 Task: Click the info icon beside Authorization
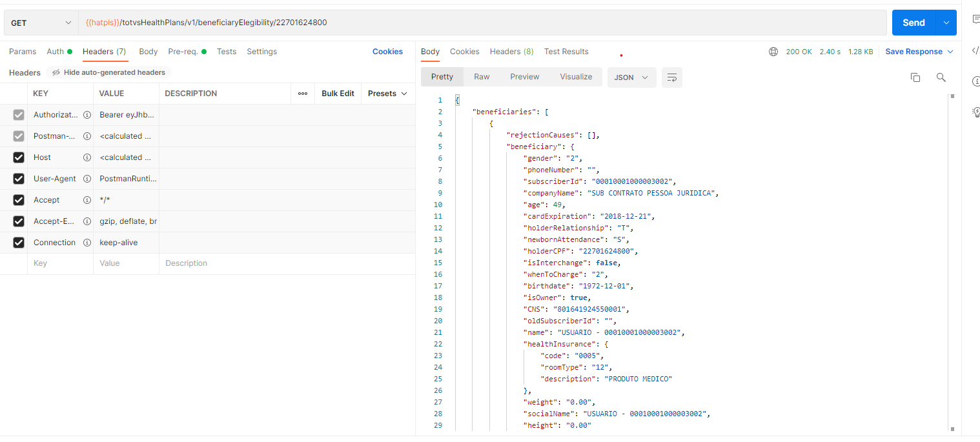(87, 115)
